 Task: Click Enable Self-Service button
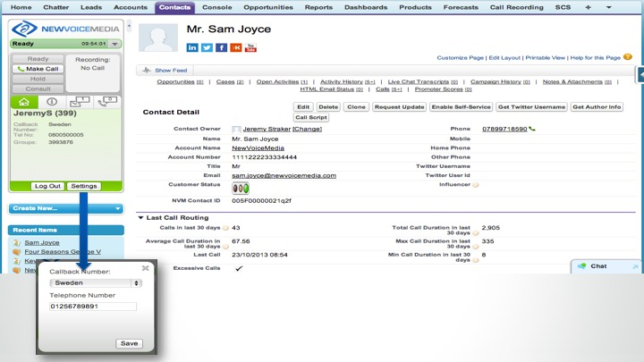pyautogui.click(x=462, y=106)
